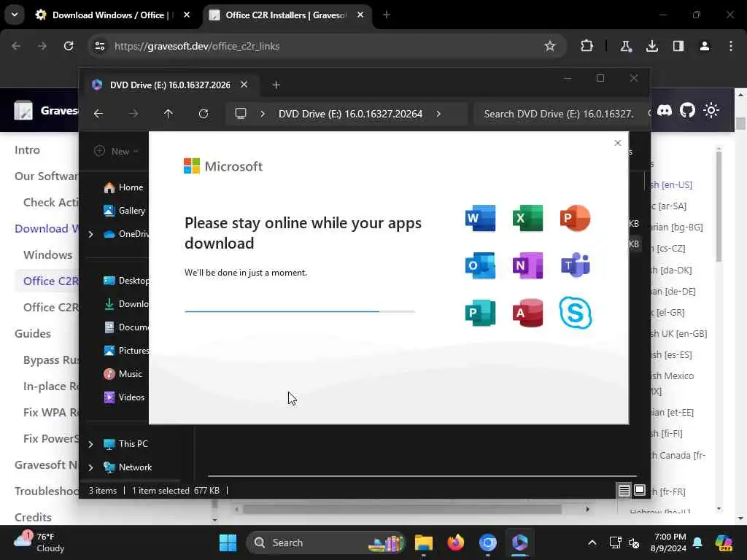The width and height of the screenshot is (747, 560).
Task: Click the Access app icon in installer
Action: (x=527, y=313)
